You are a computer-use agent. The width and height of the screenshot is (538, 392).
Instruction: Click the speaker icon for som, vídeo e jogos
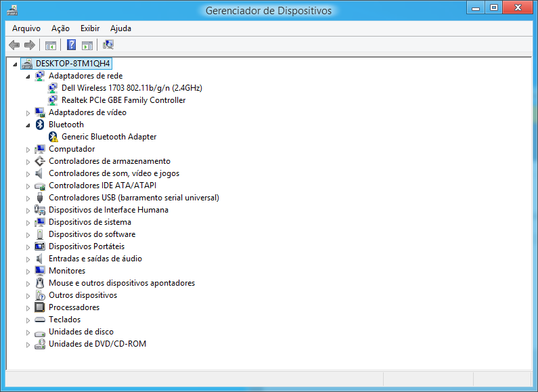pos(39,173)
